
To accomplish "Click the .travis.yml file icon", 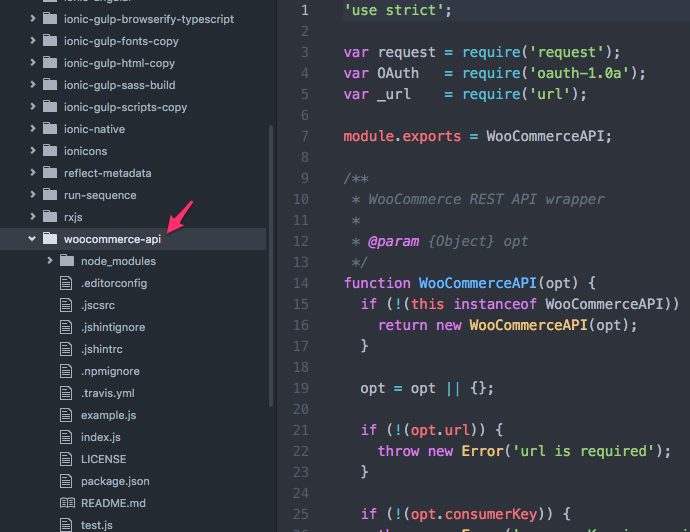I will click(x=66, y=393).
